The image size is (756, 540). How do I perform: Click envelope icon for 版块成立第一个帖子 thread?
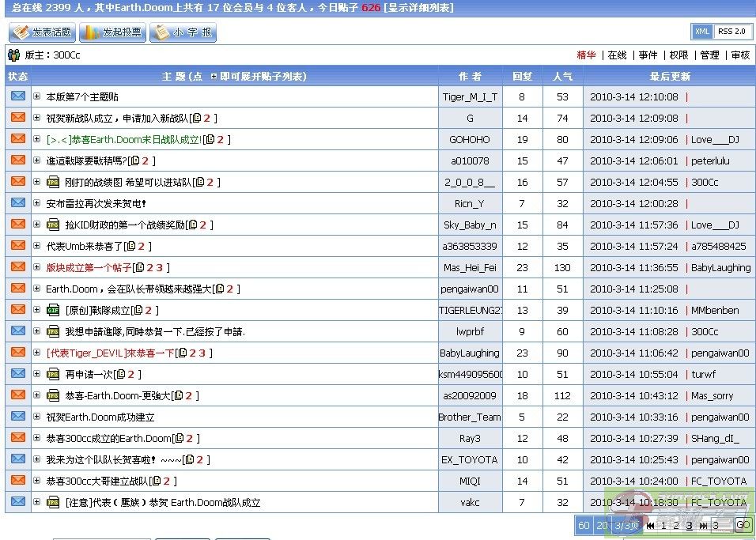(x=17, y=267)
